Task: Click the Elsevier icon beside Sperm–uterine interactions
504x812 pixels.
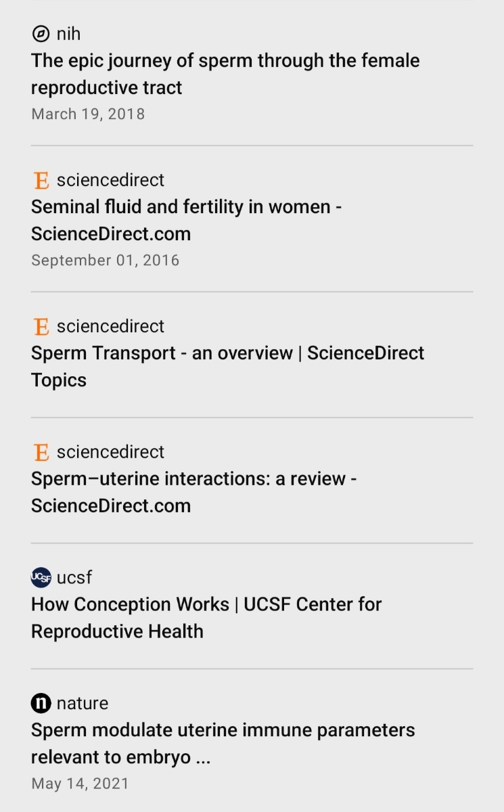Action: pos(41,452)
